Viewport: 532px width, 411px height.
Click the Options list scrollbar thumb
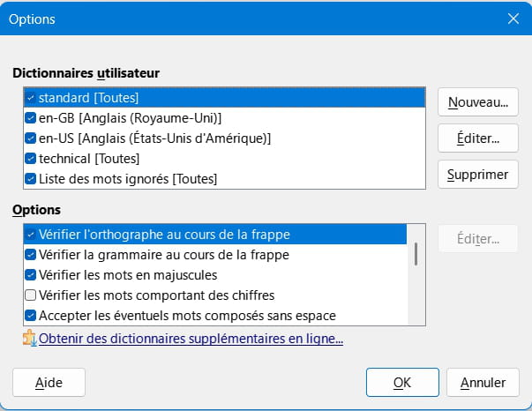pos(416,254)
